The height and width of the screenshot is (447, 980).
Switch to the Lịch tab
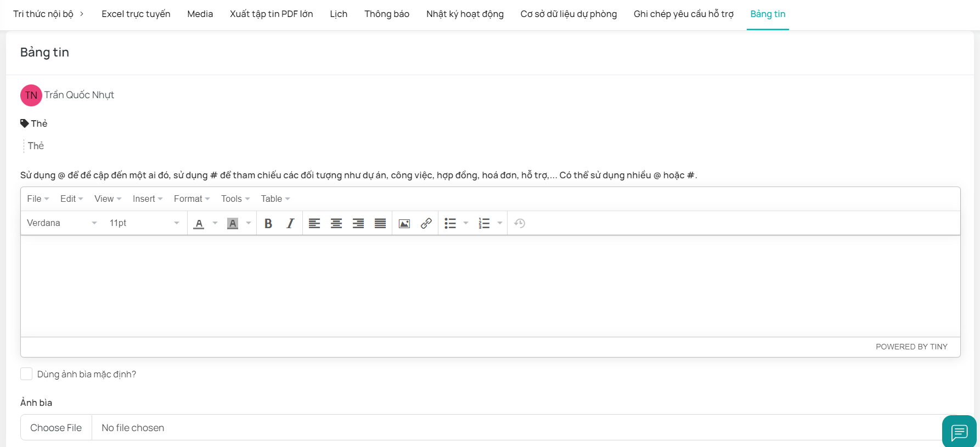(x=339, y=14)
